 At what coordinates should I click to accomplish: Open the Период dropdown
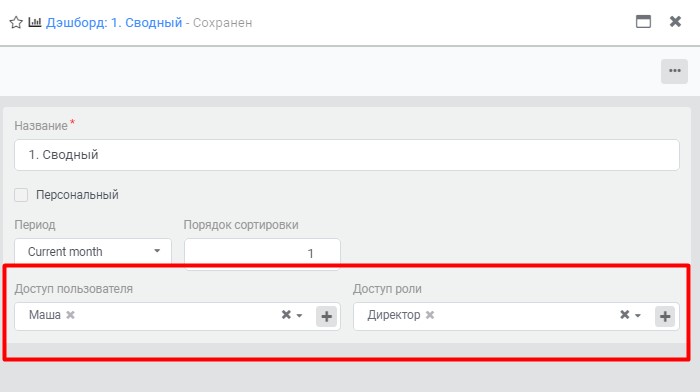pyautogui.click(x=93, y=252)
